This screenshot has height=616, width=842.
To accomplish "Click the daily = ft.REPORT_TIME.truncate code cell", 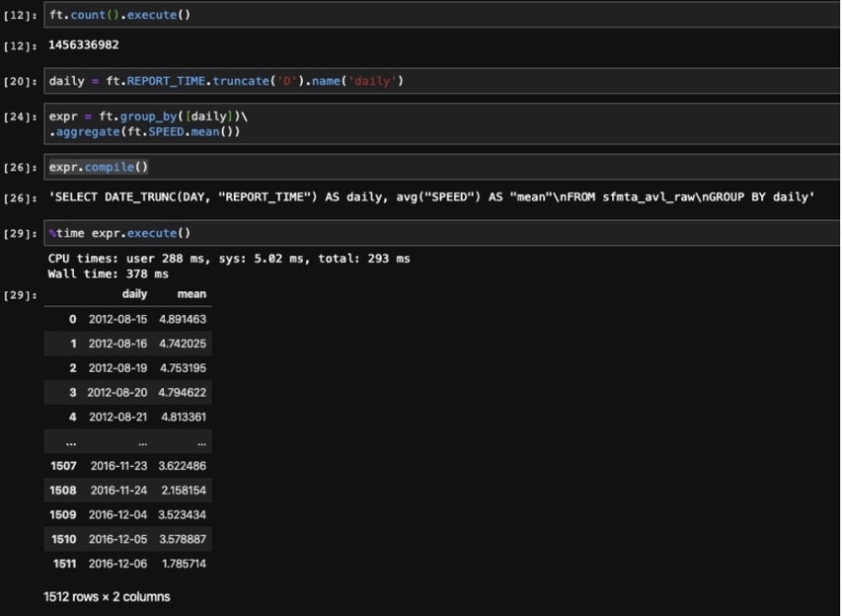I will point(441,81).
